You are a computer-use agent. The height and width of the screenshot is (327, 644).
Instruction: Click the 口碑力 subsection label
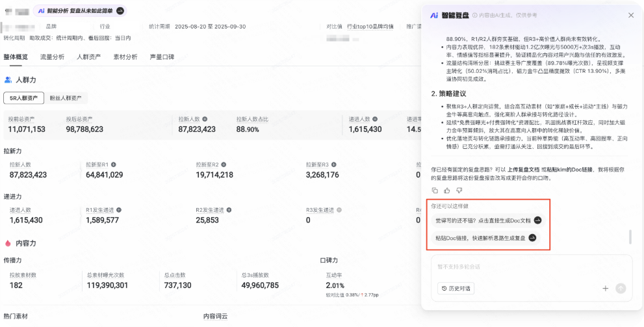coord(329,261)
